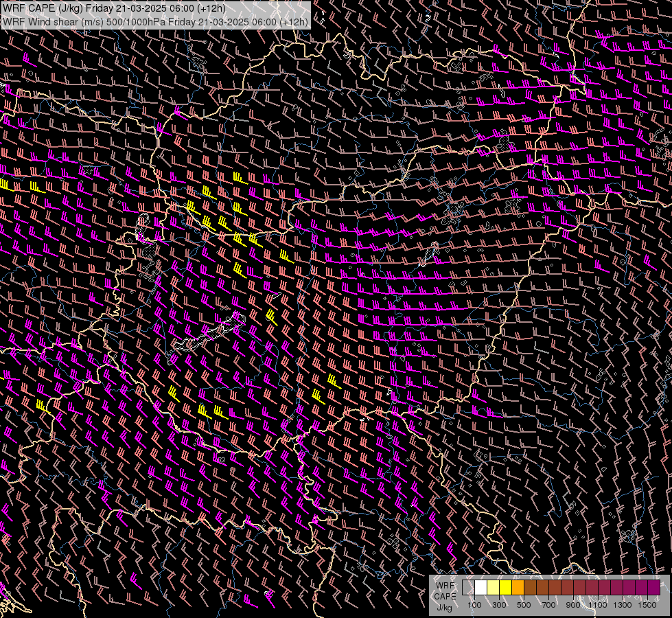The image size is (672, 618).
Task: Click the legend label 1100
Action: [x=597, y=605]
